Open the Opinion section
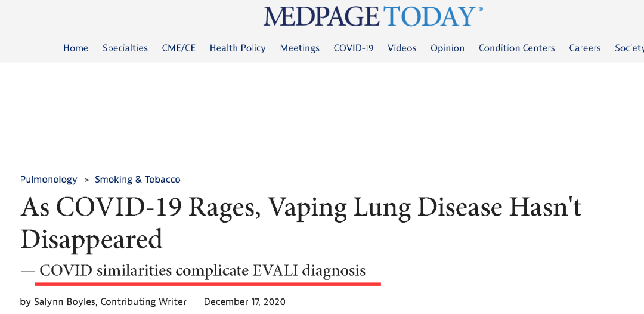644x314 pixels. pyautogui.click(x=447, y=48)
